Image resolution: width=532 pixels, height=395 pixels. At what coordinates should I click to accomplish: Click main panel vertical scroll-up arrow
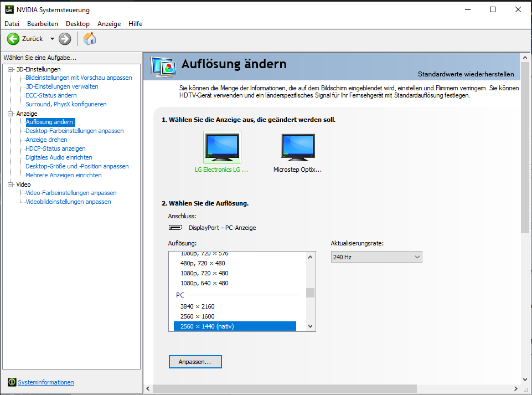pos(525,58)
